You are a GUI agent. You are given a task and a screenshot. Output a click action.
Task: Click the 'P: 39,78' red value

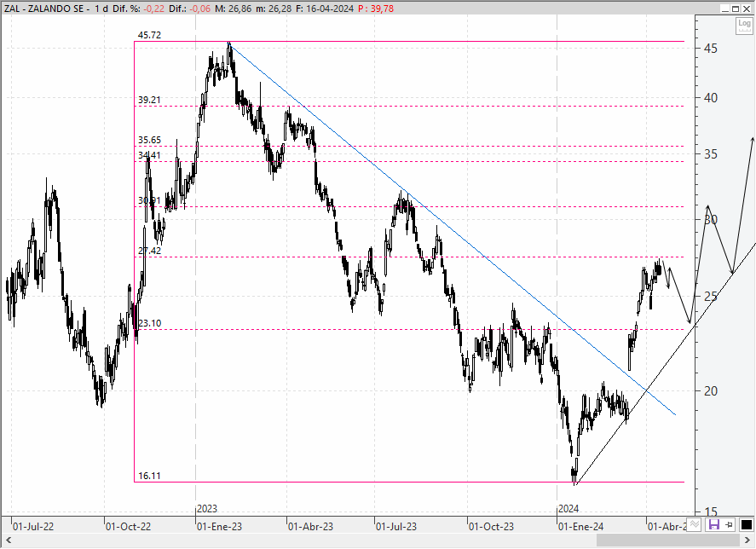(376, 9)
